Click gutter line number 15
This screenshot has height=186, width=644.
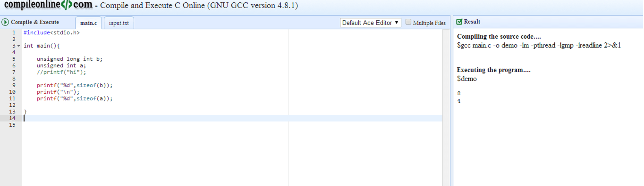coord(12,125)
